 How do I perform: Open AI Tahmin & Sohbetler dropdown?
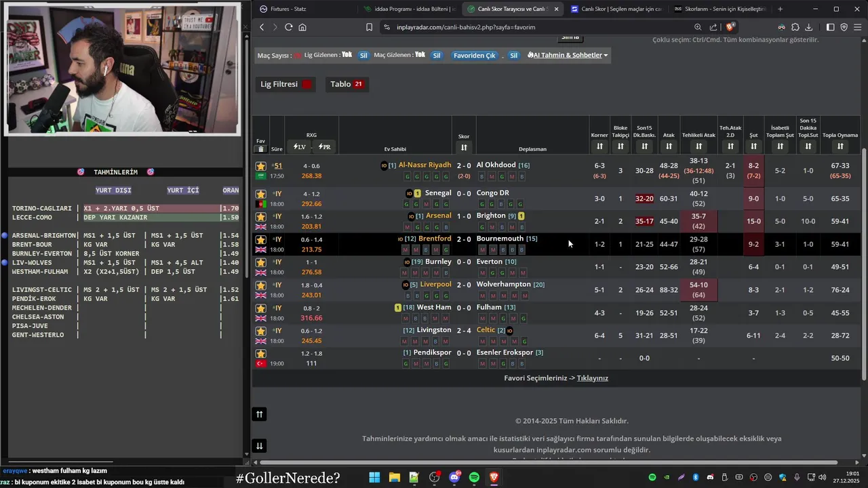(568, 55)
